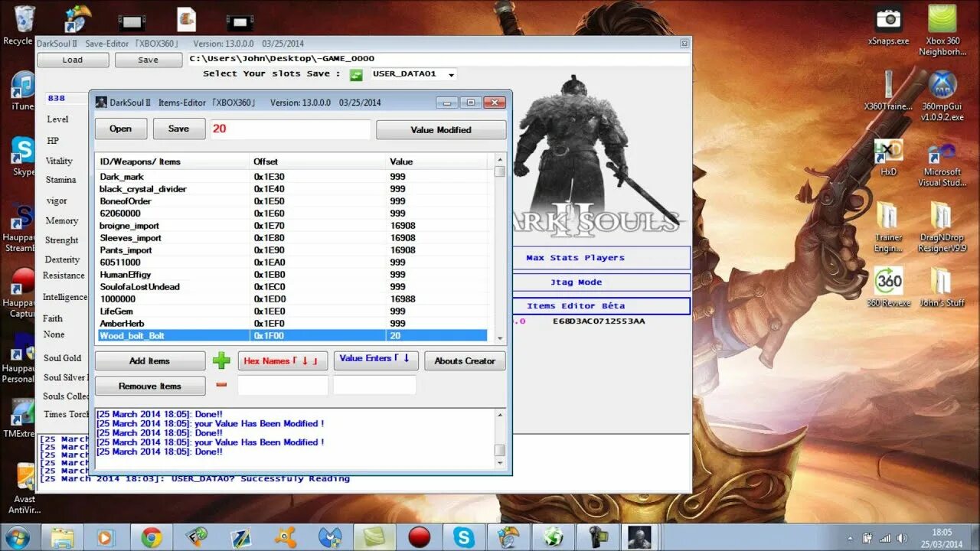The width and height of the screenshot is (980, 551).
Task: Select BoneofOrder row
Action: click(292, 201)
